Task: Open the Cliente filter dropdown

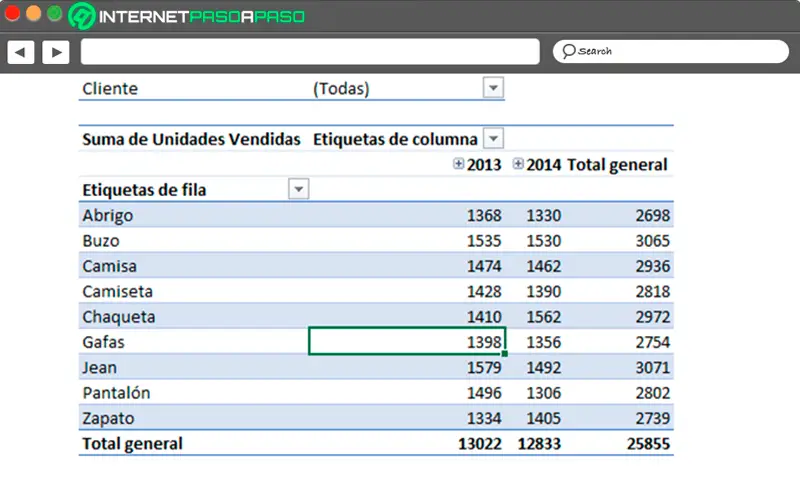Action: tap(492, 89)
